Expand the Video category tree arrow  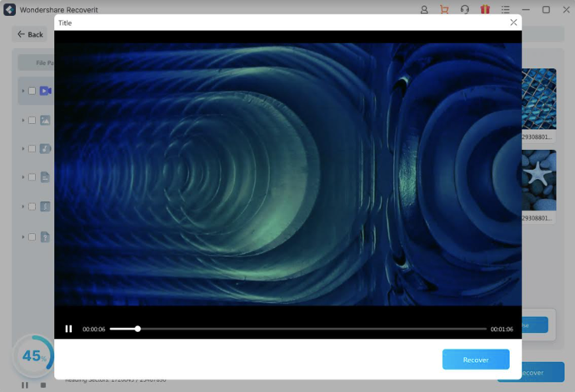pos(23,91)
